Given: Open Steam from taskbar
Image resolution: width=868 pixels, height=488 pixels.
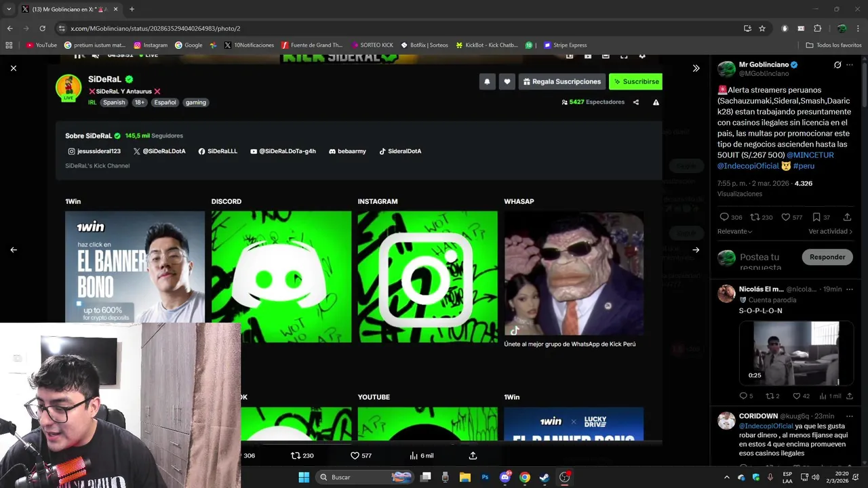Looking at the screenshot, I should tap(545, 477).
